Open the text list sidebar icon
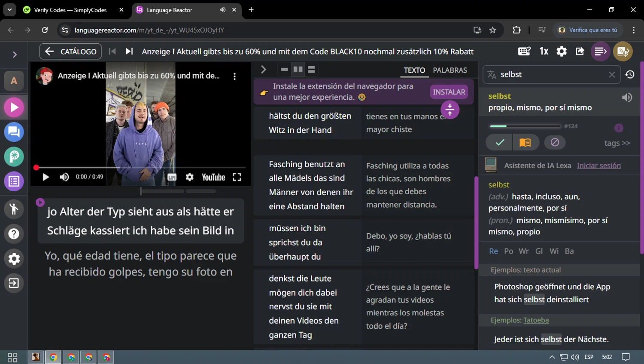Image resolution: width=644 pixels, height=364 pixels. pyautogui.click(x=14, y=181)
